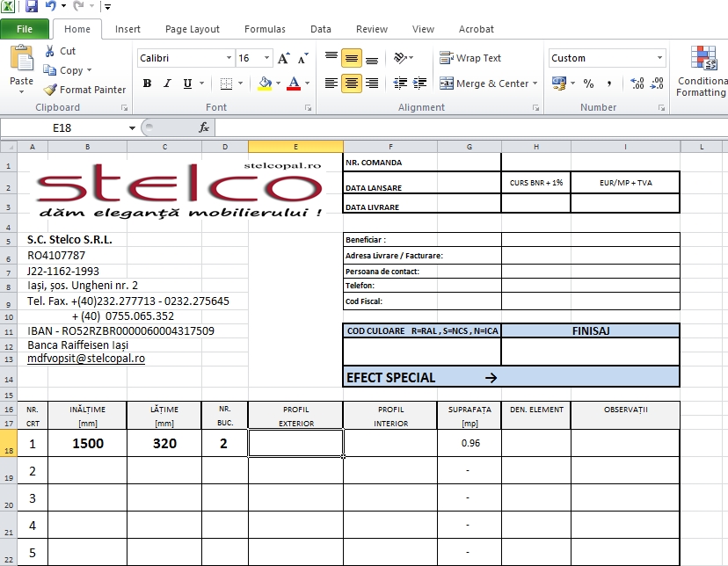
Task: Click inside the formula bar
Action: click(471, 127)
